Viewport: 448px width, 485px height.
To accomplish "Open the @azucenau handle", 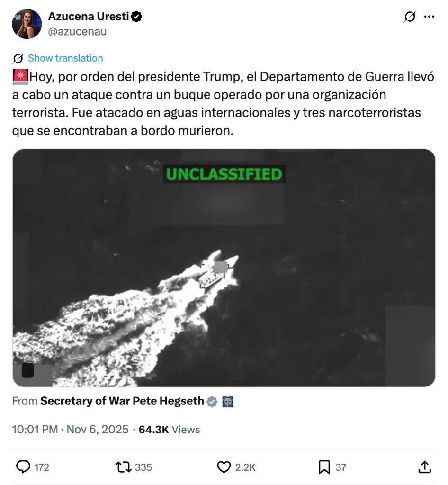I will (77, 32).
